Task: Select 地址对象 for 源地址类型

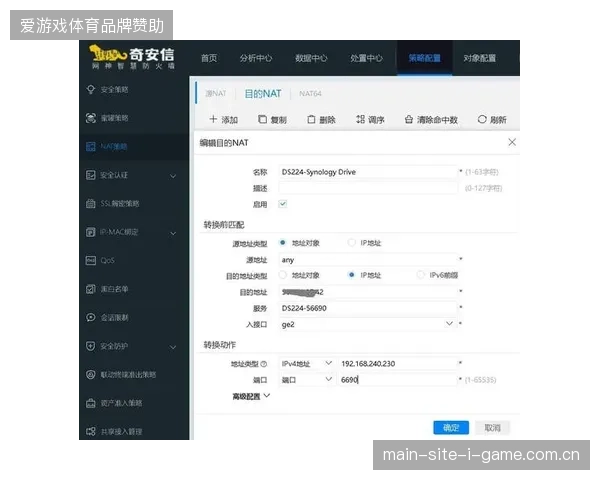Action: pyautogui.click(x=283, y=243)
